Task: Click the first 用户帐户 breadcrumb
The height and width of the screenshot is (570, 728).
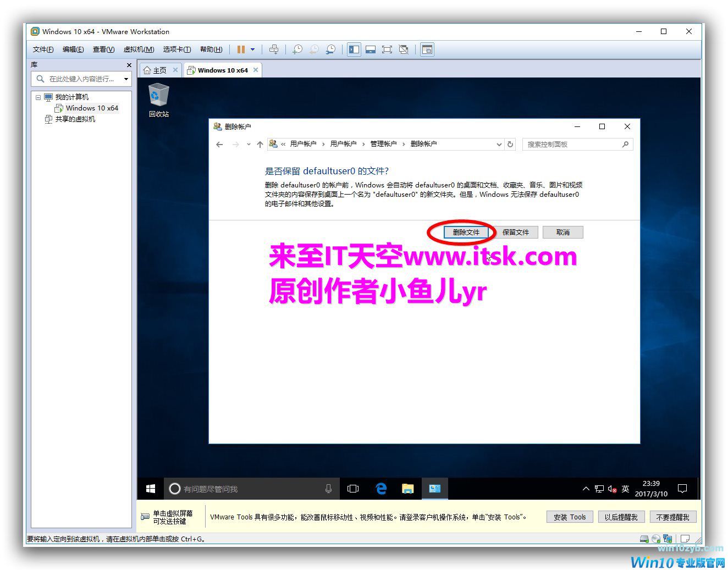Action: 303,144
